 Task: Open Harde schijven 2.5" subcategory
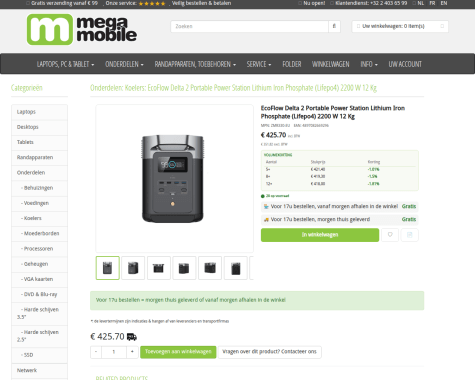tap(39, 336)
